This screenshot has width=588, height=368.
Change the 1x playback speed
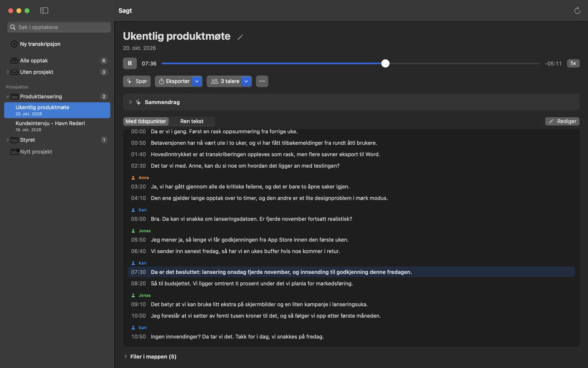click(573, 63)
